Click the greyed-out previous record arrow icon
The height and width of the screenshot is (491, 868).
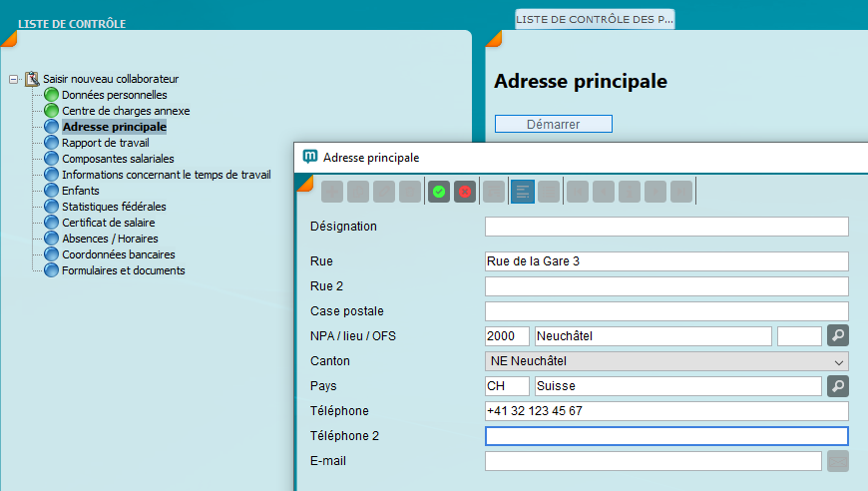coord(604,192)
